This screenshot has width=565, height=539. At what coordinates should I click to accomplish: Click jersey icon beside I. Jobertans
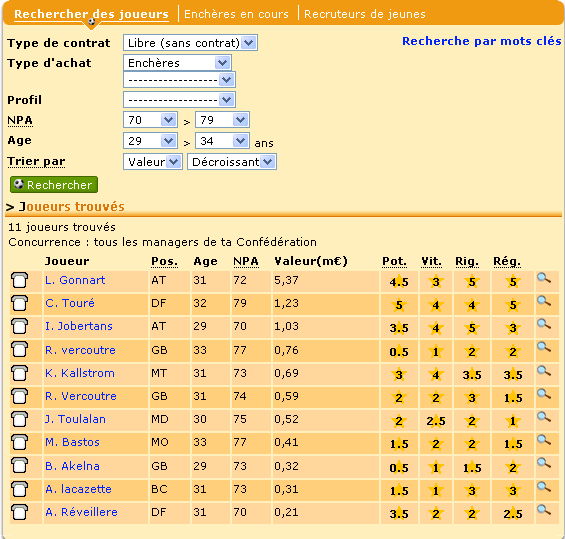coord(19,326)
